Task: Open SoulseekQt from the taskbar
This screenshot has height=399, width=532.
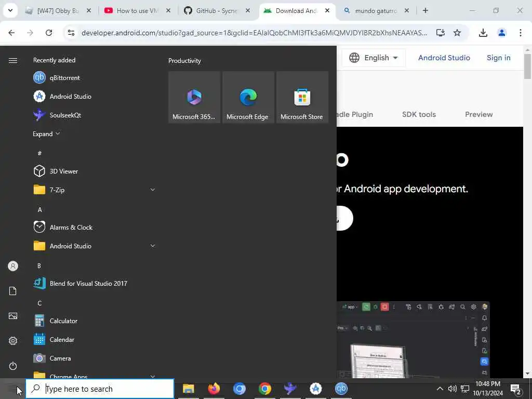Action: coord(290,389)
